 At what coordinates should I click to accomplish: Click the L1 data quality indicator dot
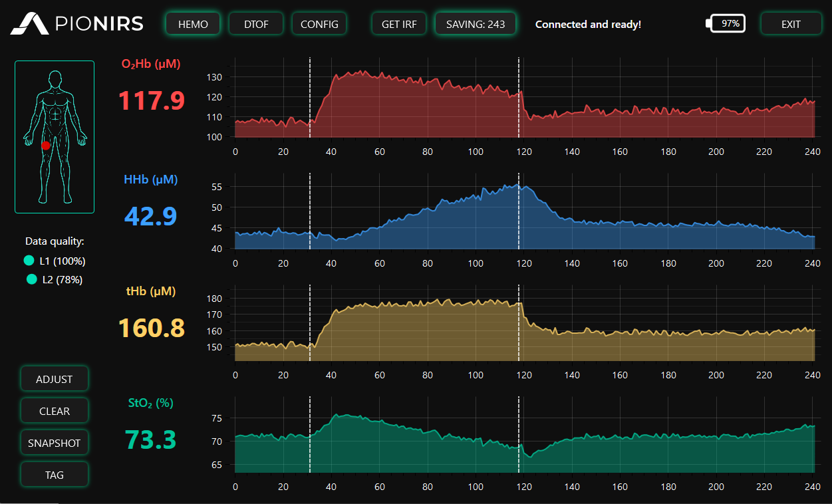point(29,261)
